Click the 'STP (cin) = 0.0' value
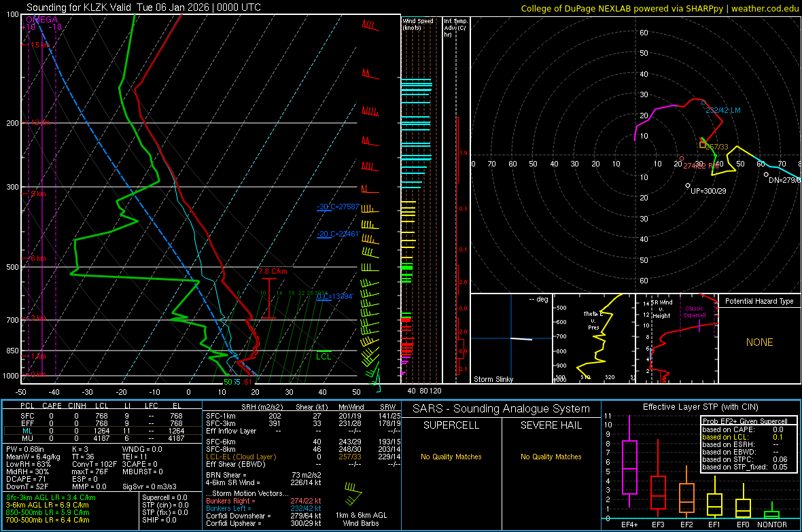This screenshot has width=802, height=532. tap(165, 505)
